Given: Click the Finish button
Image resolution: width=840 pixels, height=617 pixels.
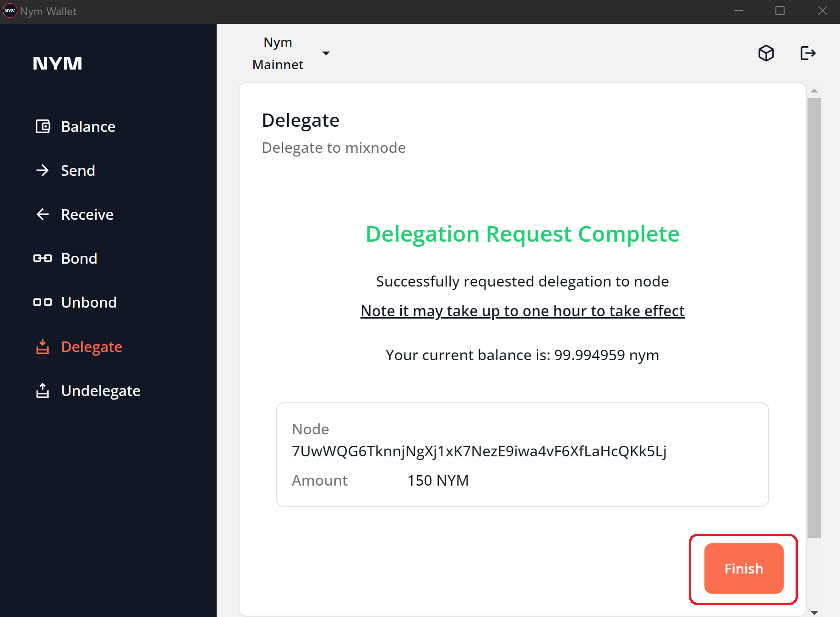Looking at the screenshot, I should coord(744,568).
